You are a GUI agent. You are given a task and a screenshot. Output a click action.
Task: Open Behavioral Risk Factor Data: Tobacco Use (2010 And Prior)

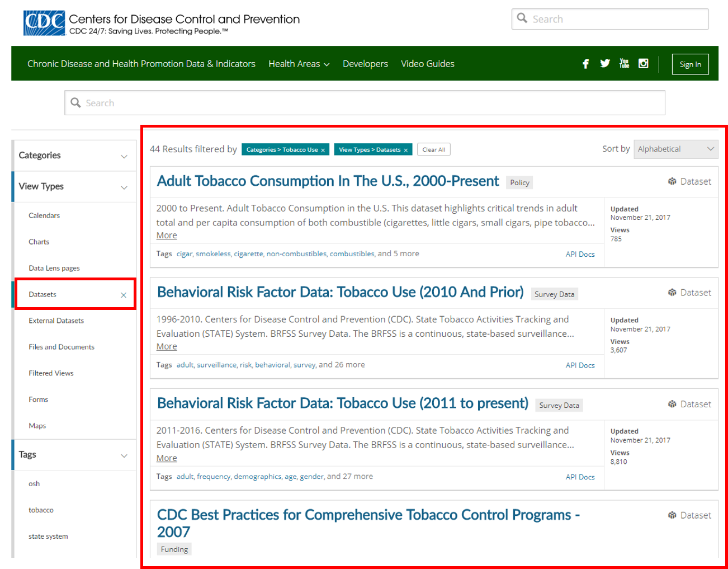pos(341,292)
